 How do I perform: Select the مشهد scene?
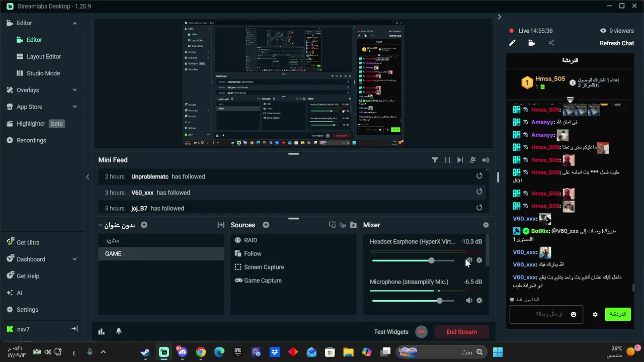pos(161,240)
